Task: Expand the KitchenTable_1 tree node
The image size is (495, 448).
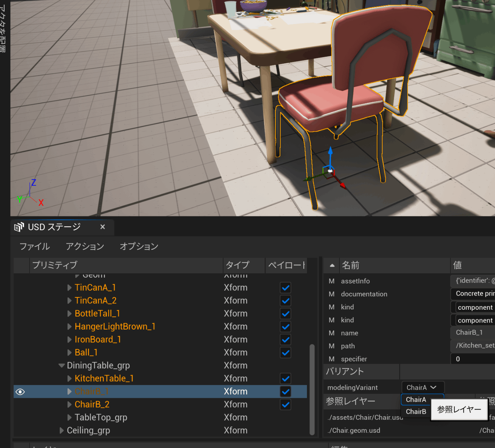Action: pyautogui.click(x=70, y=379)
